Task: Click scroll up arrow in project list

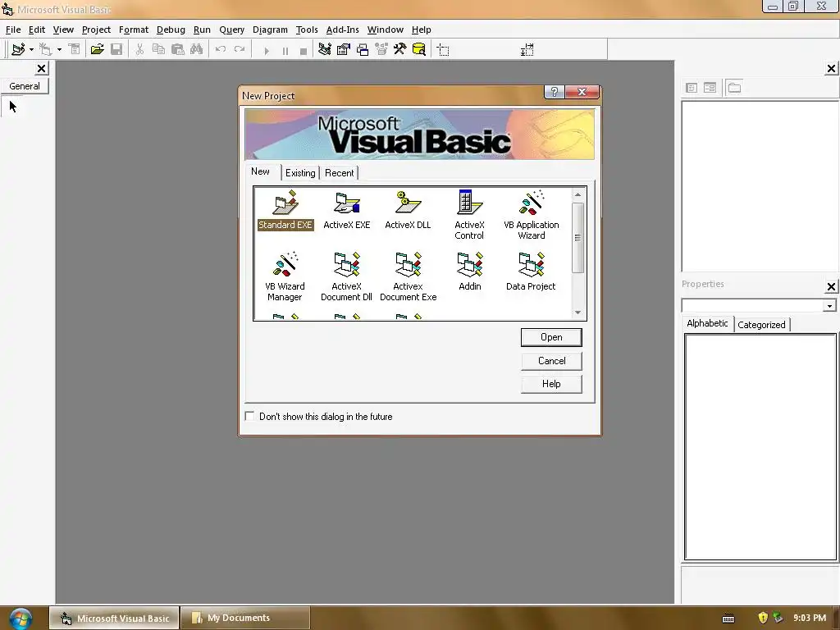Action: tap(577, 194)
